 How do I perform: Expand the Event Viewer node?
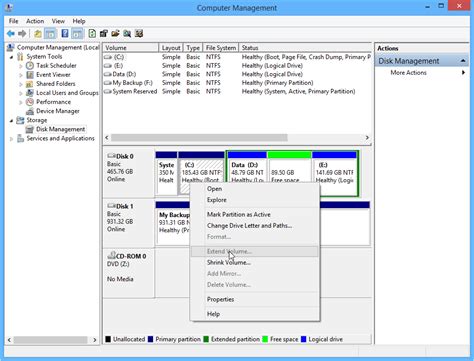(x=21, y=75)
